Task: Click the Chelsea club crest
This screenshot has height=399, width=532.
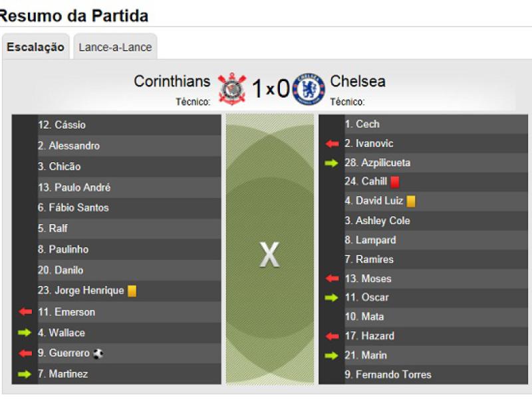Action: (x=309, y=88)
